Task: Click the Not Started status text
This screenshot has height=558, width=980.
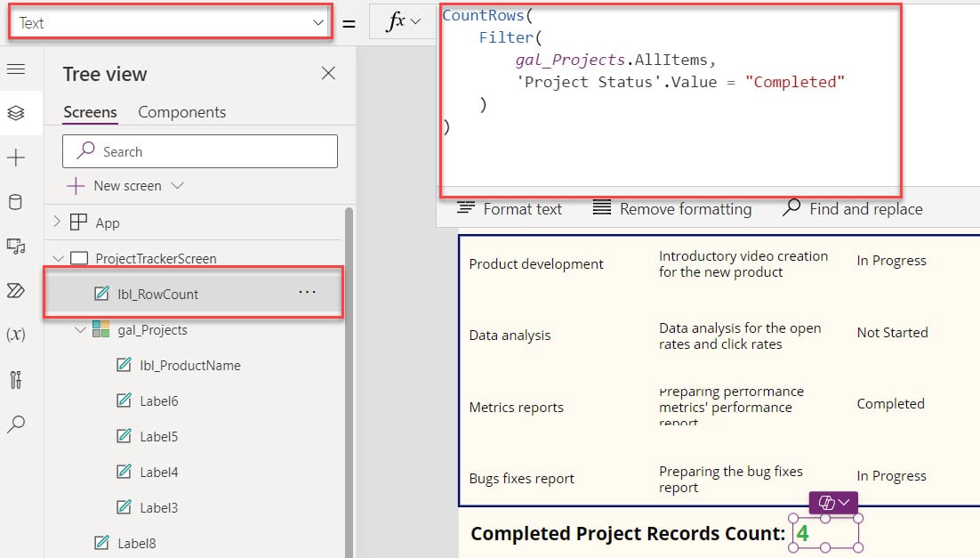Action: pos(892,332)
